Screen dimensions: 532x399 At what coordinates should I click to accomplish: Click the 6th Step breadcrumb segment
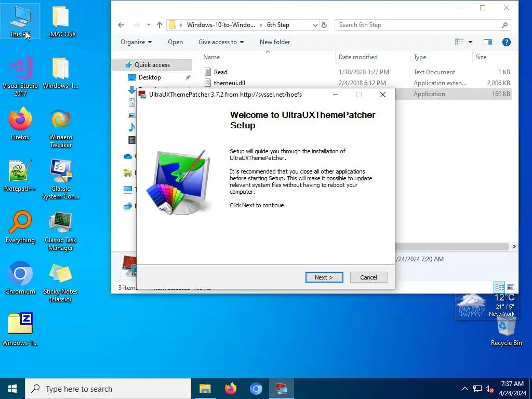coord(278,25)
